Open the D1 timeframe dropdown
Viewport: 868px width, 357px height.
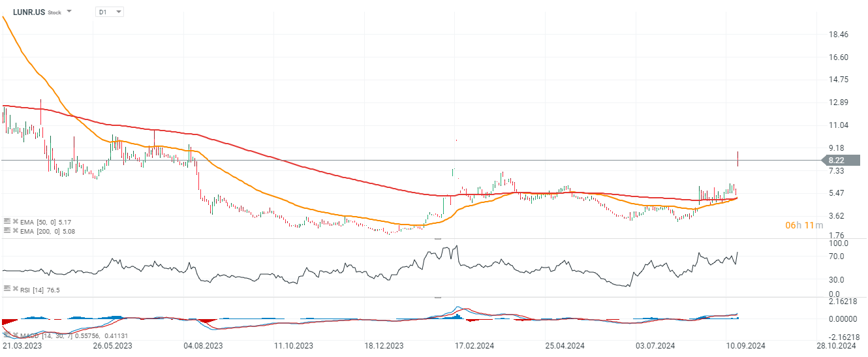109,12
